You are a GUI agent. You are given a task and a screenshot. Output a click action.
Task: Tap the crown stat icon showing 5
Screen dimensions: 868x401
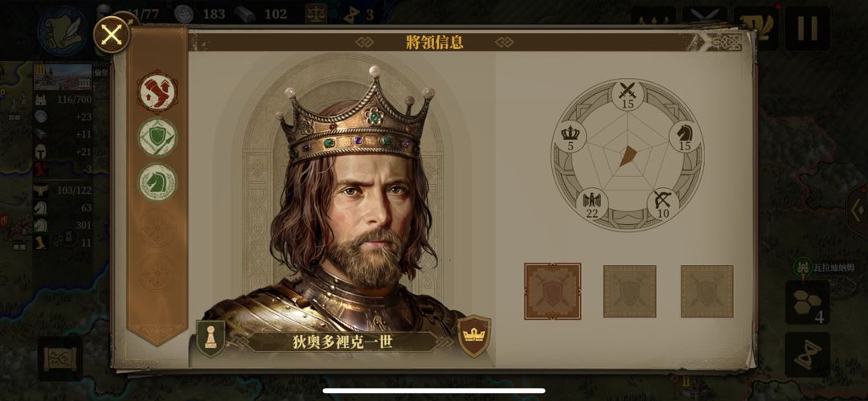(570, 137)
